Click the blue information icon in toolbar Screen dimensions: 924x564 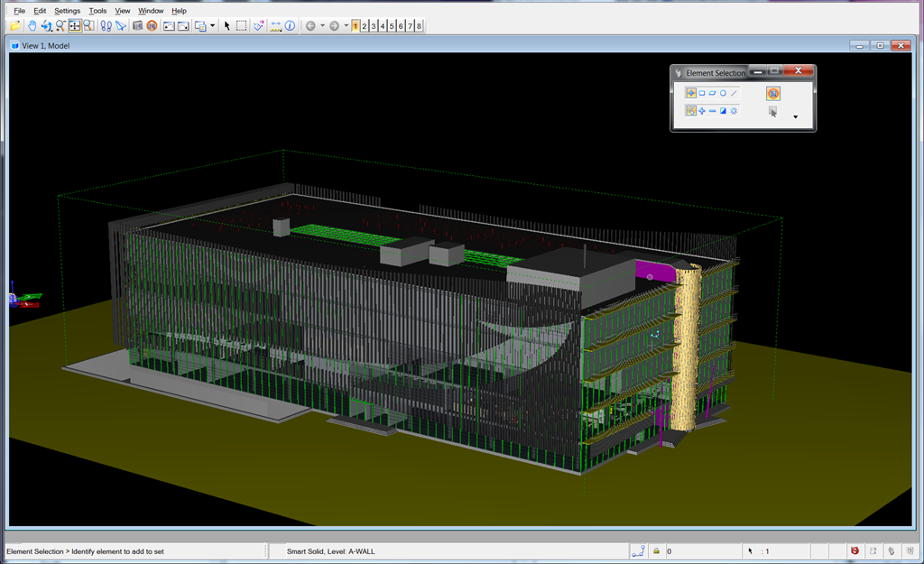coord(290,26)
